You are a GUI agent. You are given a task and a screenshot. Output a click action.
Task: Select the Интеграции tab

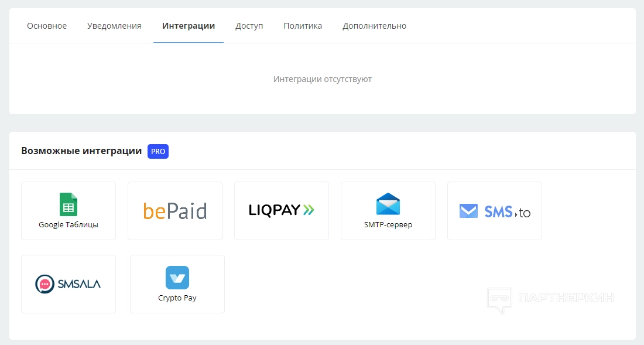(189, 26)
